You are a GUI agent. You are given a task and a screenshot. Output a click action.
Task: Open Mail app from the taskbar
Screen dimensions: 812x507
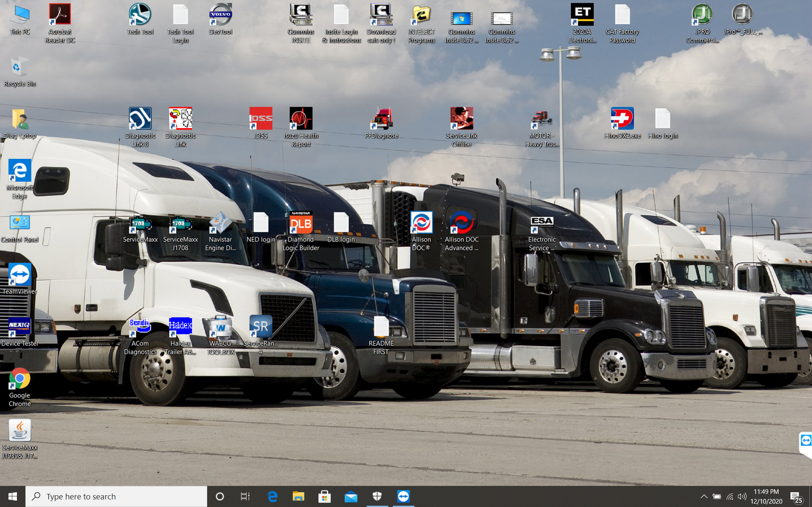351,496
